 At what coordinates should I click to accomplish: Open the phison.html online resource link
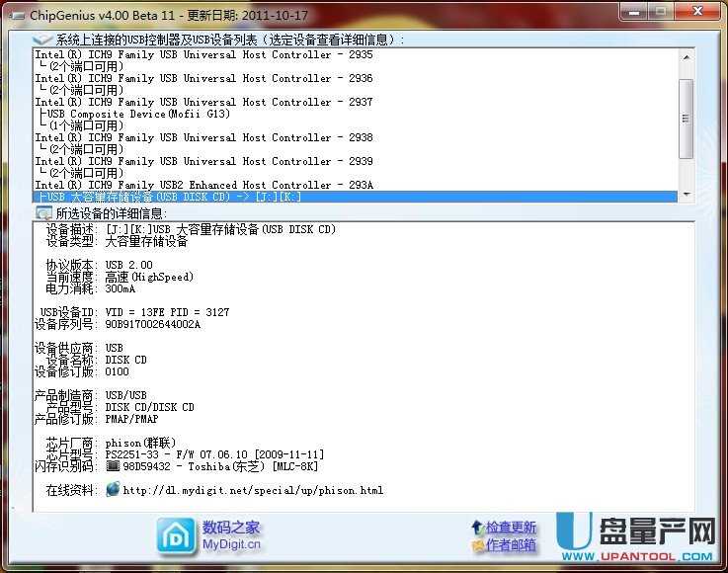[253, 490]
